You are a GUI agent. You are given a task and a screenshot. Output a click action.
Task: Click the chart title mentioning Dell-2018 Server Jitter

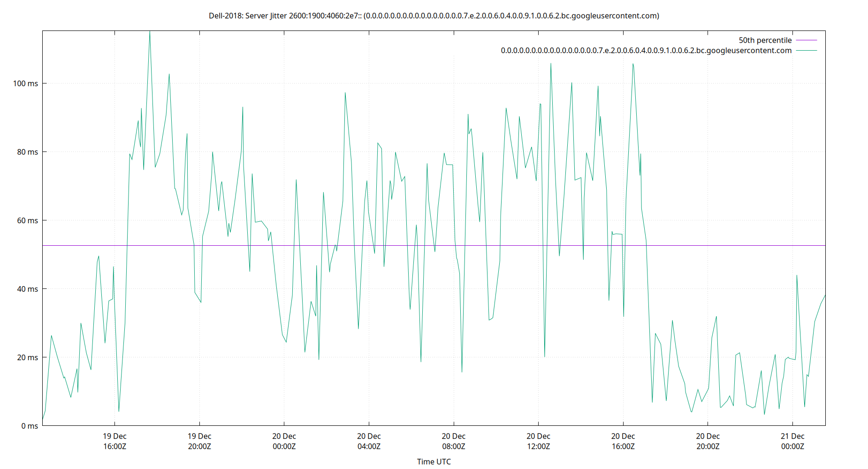click(x=434, y=15)
